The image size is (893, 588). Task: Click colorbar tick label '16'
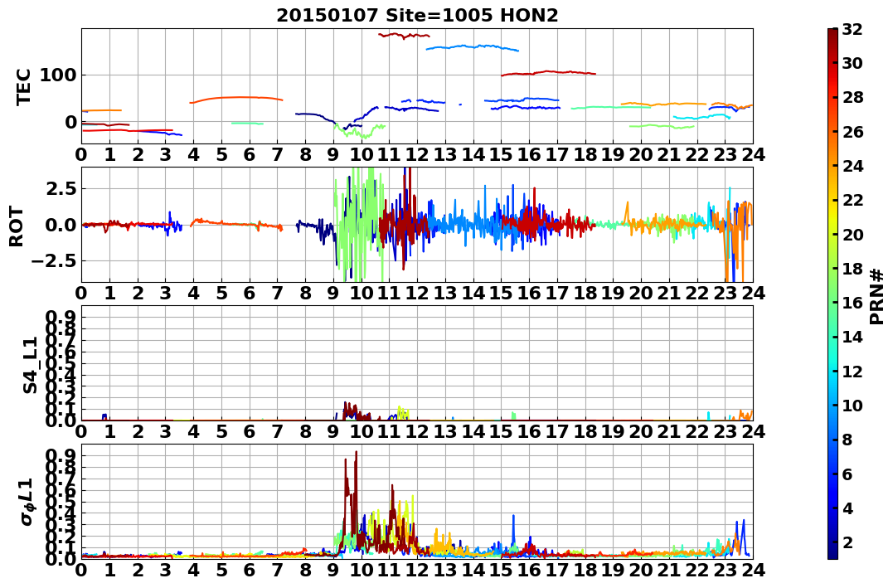(x=852, y=303)
